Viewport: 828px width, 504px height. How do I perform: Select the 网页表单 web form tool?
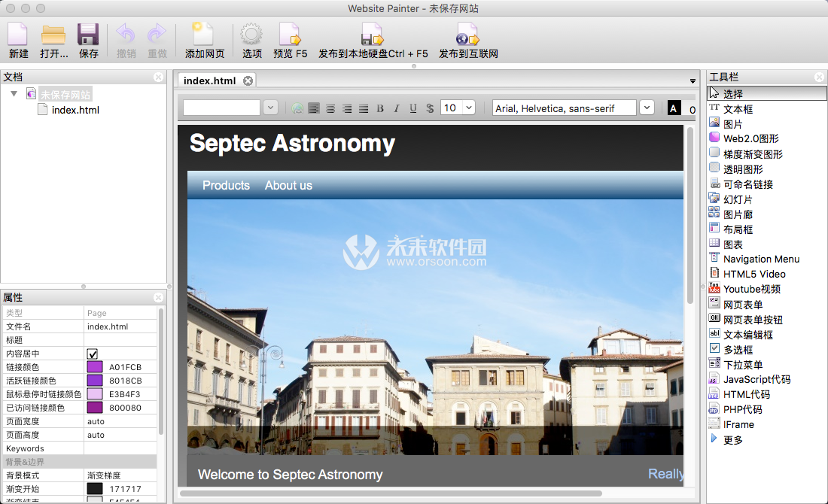click(x=742, y=305)
